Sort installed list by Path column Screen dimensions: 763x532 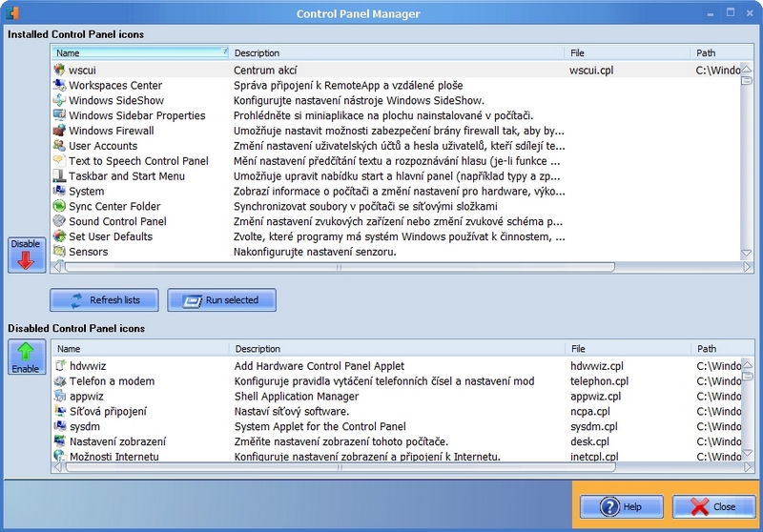click(x=722, y=52)
